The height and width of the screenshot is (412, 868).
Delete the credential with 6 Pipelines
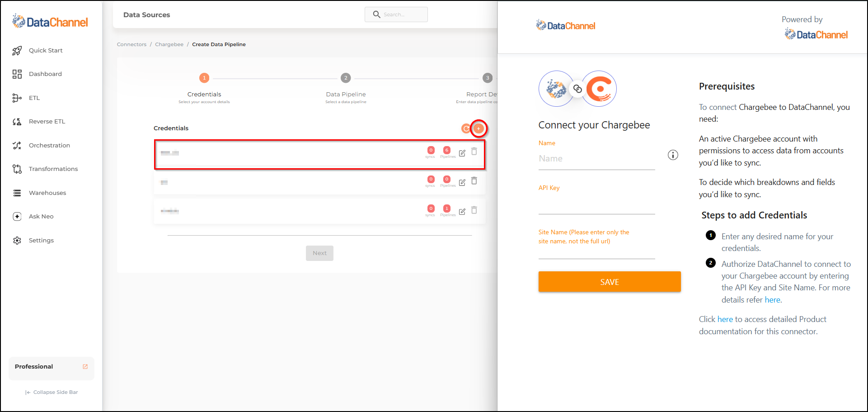coord(474,152)
